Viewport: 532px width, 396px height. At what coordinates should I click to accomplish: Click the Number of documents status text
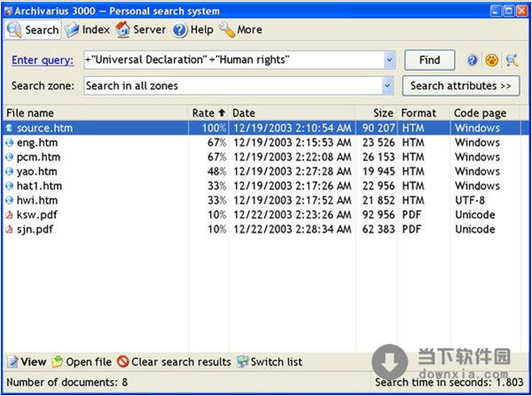67,383
